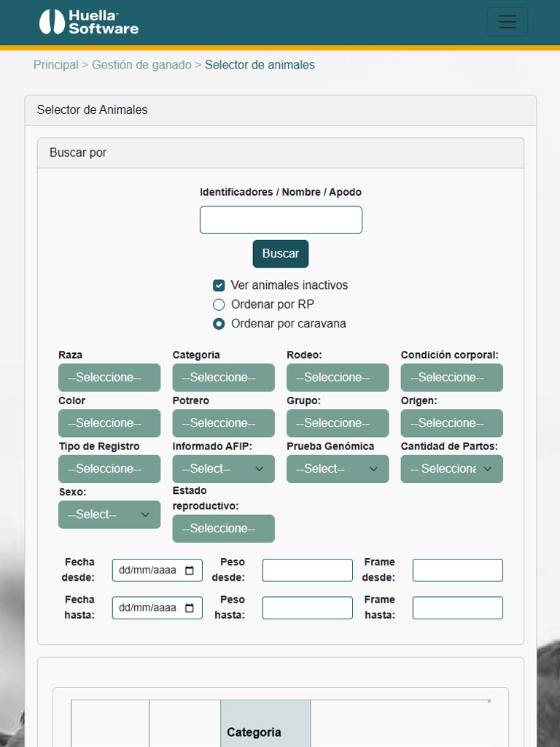Go to Principal breadcrumb link
The height and width of the screenshot is (747, 560).
[x=55, y=65]
